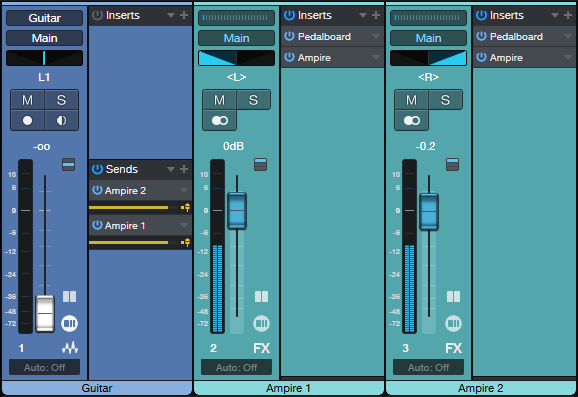Open Guitar channel editor round icon
578x397 pixels.
(69, 324)
